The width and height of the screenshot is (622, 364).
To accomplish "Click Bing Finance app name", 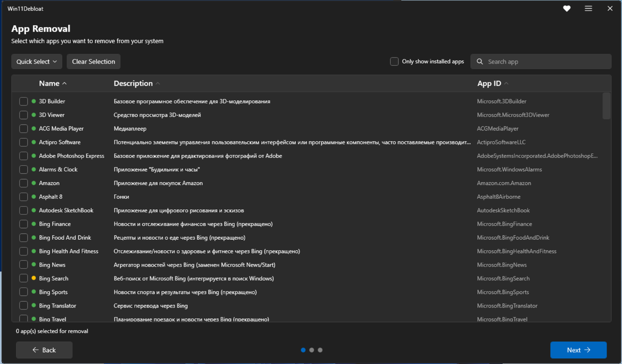I will point(55,224).
